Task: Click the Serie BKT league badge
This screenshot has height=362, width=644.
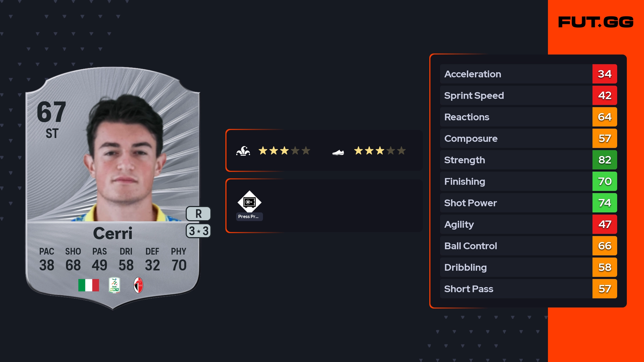Action: 114,285
